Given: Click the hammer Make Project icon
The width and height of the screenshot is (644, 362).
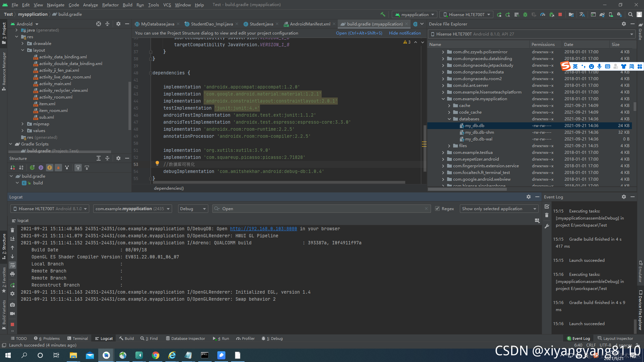Looking at the screenshot, I should [x=383, y=14].
